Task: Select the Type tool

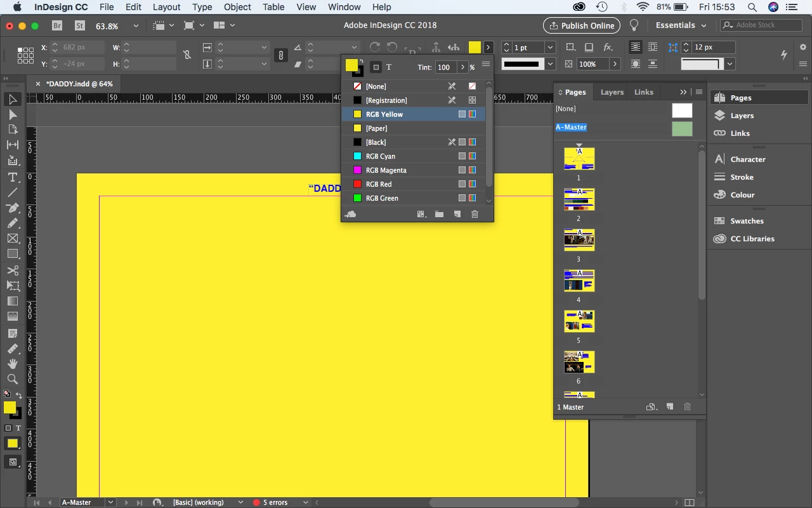Action: pyautogui.click(x=12, y=177)
